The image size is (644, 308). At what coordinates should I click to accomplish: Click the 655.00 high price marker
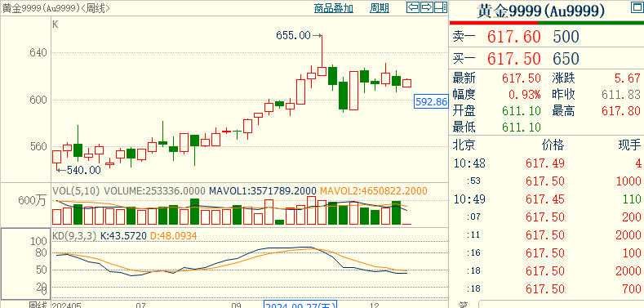[293, 36]
